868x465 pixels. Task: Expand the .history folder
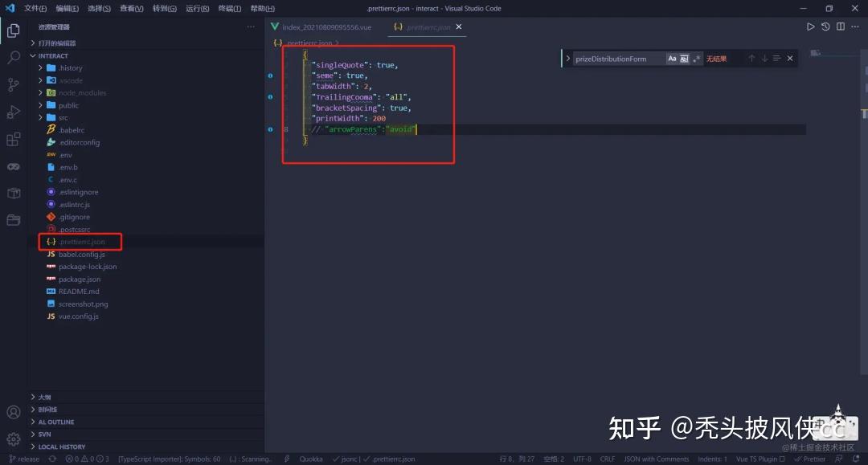pos(70,68)
